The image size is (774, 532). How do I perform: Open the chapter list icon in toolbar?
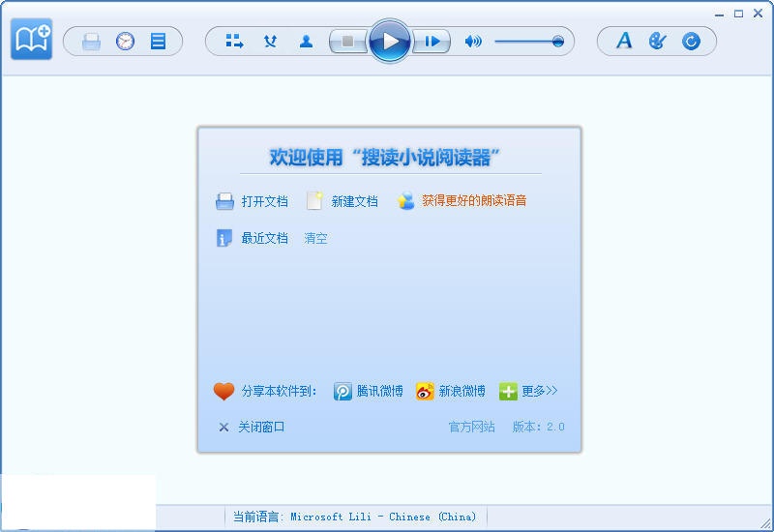[158, 41]
